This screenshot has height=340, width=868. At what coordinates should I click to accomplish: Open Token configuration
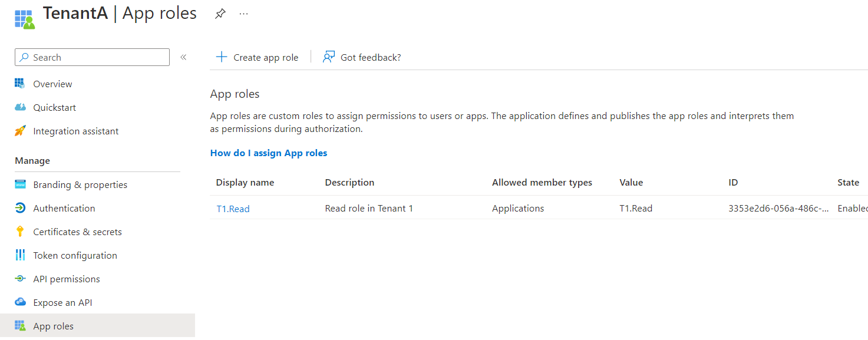pyautogui.click(x=75, y=255)
